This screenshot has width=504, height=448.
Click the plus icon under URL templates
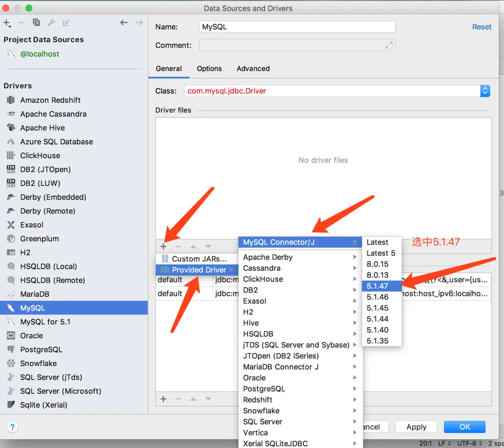163,399
